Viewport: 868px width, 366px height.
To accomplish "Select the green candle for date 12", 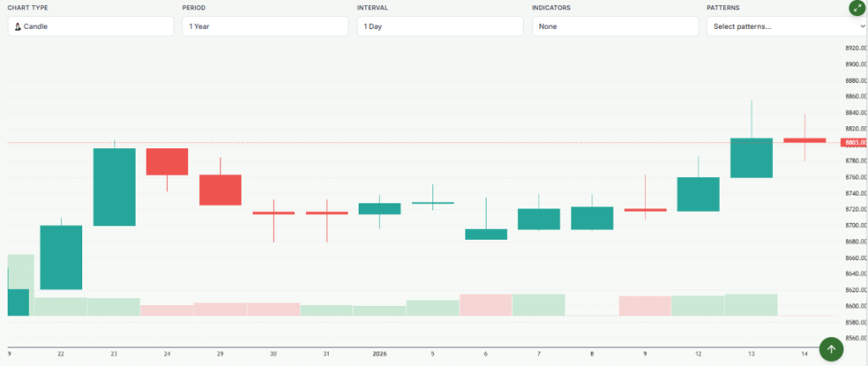I will tap(698, 194).
